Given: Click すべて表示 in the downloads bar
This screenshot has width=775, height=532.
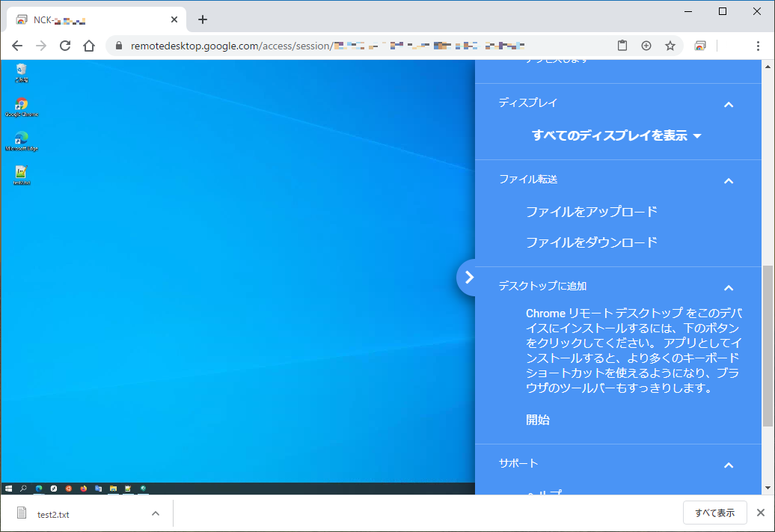Looking at the screenshot, I should pyautogui.click(x=714, y=513).
